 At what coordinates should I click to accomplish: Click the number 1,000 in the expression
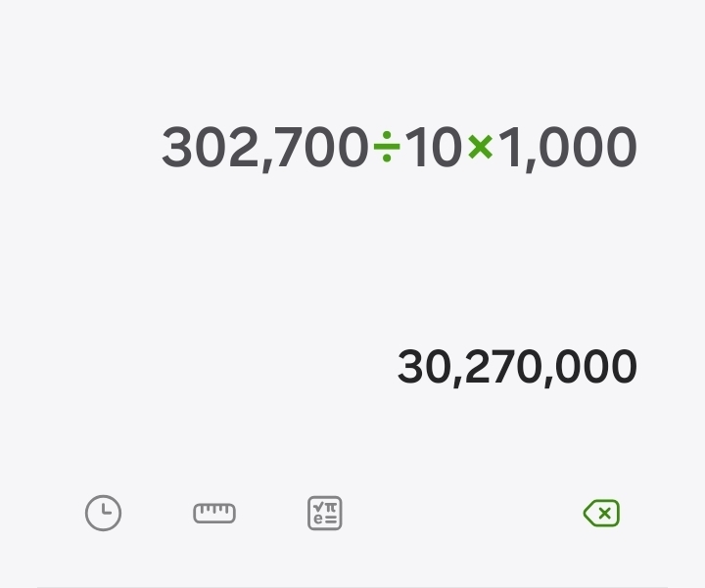[568, 148]
